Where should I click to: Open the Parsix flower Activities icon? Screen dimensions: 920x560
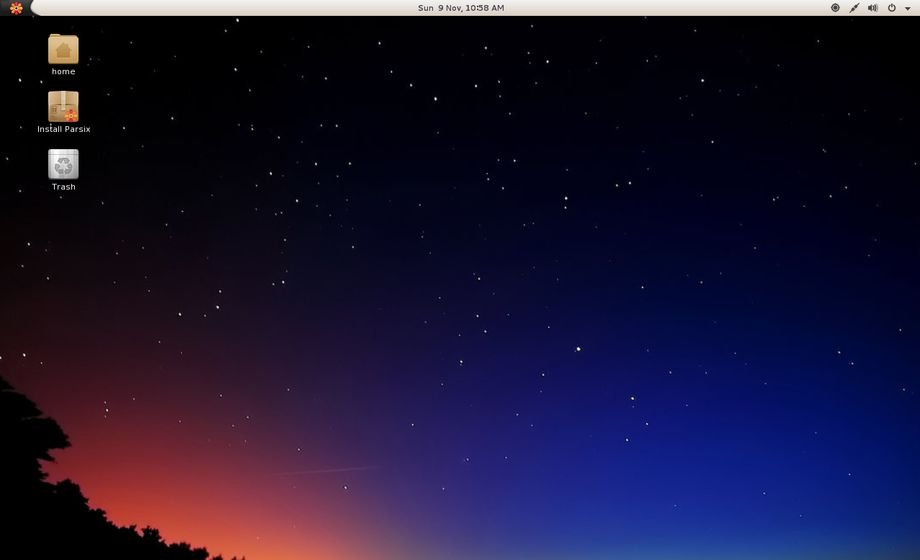pos(15,8)
